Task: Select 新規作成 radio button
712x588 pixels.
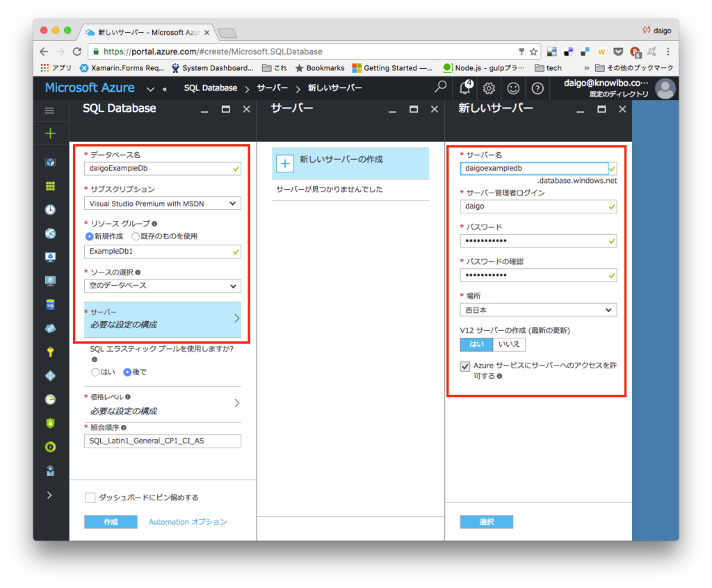Action: [90, 236]
